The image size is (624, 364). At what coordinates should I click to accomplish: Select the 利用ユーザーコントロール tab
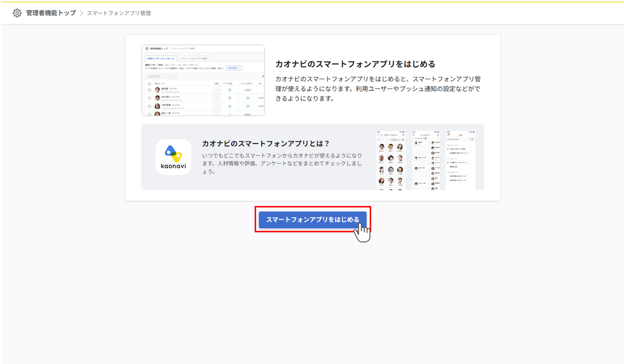[161, 58]
